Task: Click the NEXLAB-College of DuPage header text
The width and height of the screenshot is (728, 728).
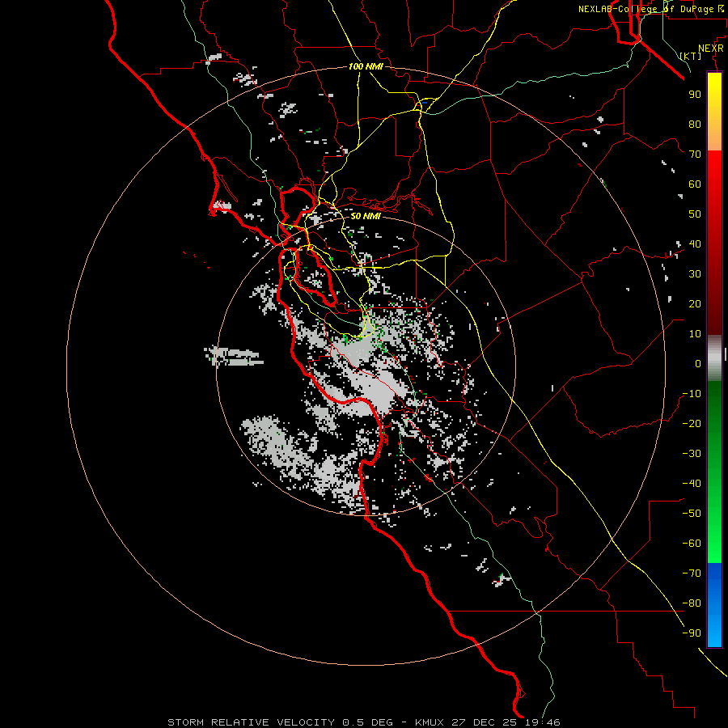Action: click(x=650, y=9)
